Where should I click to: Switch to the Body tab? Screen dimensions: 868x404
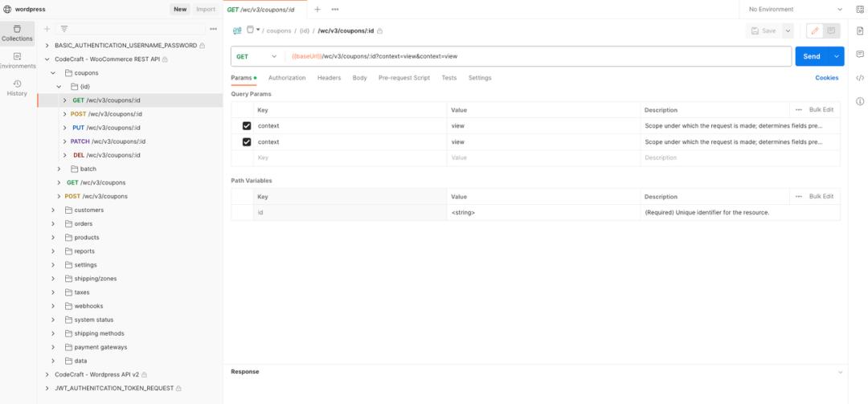tap(360, 78)
